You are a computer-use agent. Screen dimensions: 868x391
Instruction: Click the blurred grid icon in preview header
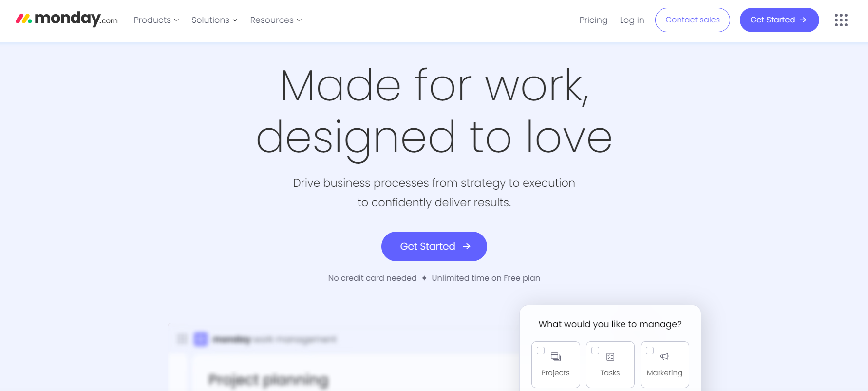point(182,339)
